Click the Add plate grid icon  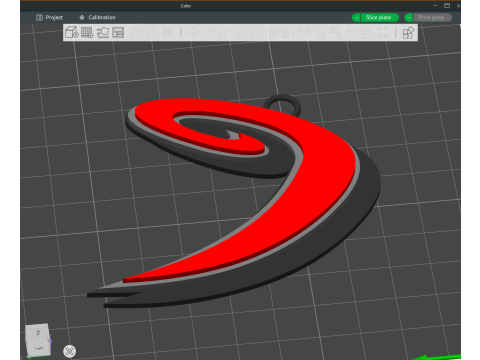point(87,33)
